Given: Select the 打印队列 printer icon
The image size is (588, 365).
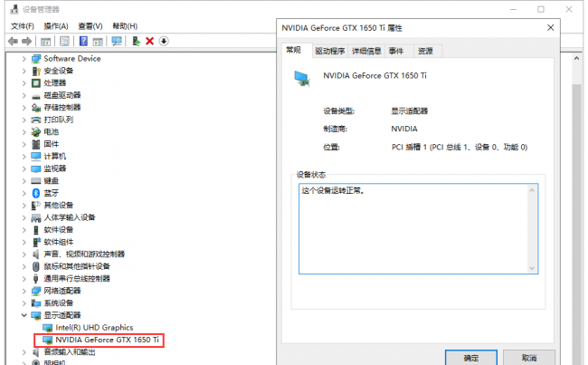Looking at the screenshot, I should pos(36,120).
